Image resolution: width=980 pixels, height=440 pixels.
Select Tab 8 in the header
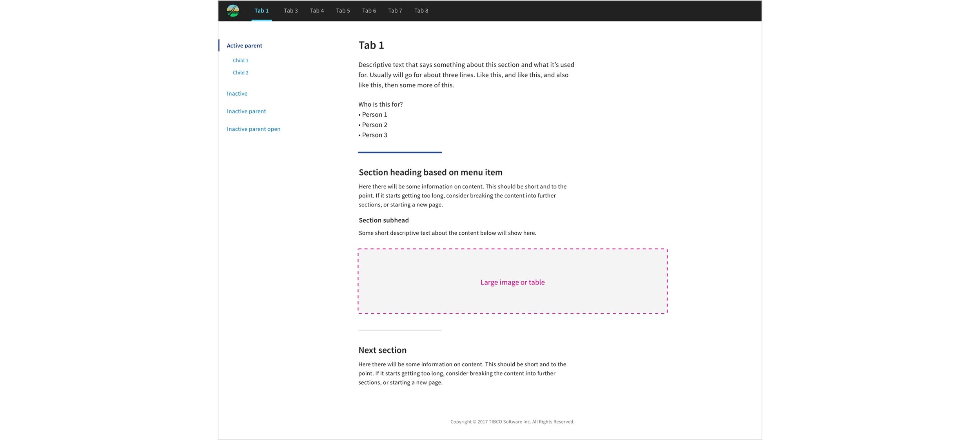coord(421,11)
